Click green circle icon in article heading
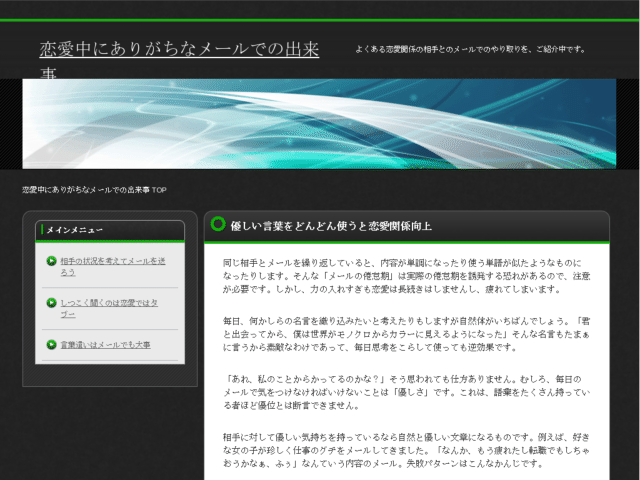Viewport: 640px width, 480px height. coord(218,224)
